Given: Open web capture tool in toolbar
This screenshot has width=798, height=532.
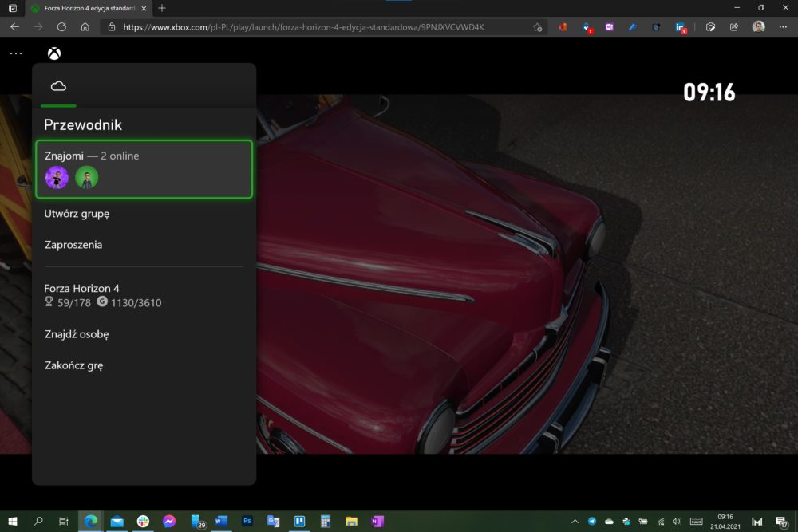Looking at the screenshot, I should click(x=710, y=27).
